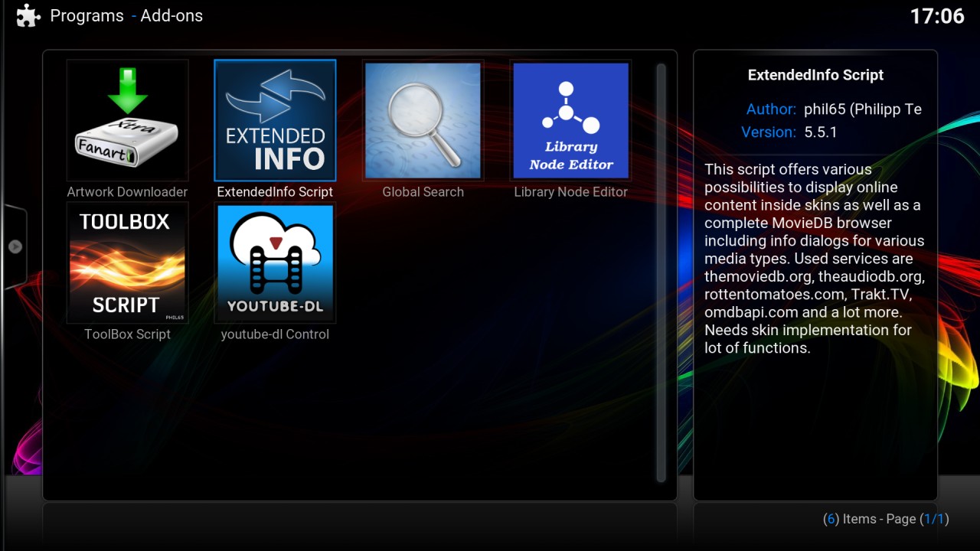
Task: Click the "Artwork Downloader" text label
Action: coord(127,192)
